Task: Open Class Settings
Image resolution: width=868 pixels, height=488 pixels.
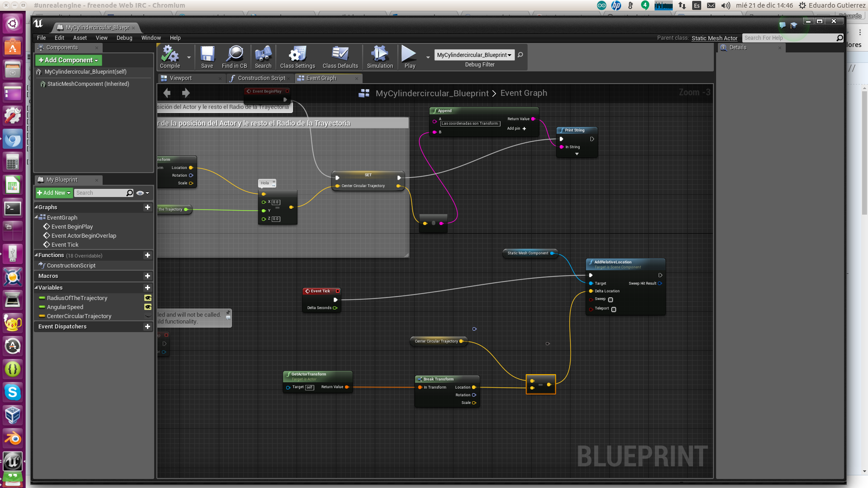Action: (297, 57)
